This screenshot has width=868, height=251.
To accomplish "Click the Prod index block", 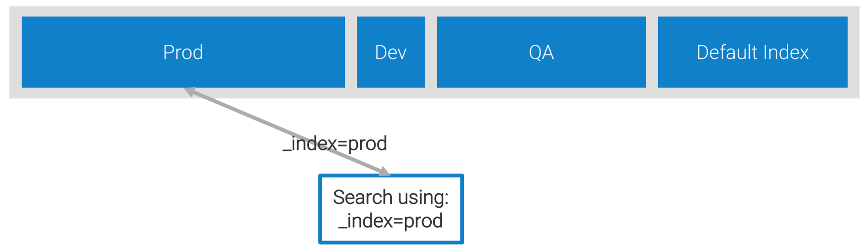I will (x=183, y=52).
